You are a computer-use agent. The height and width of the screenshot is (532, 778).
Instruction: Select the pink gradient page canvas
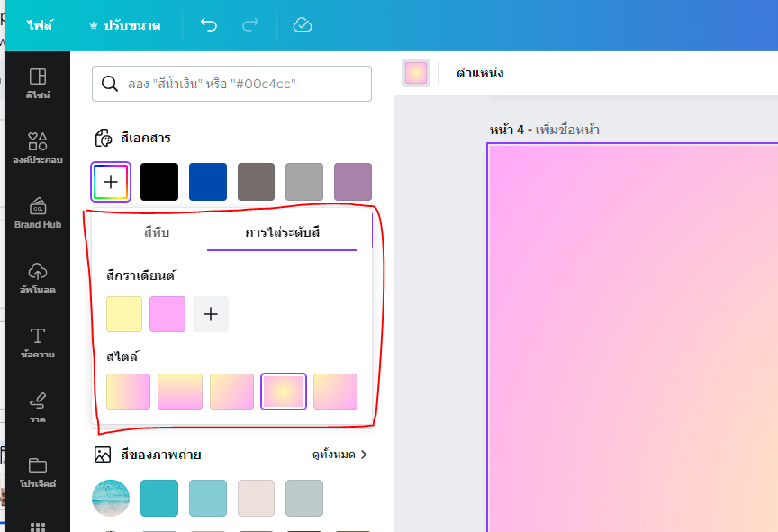tap(633, 338)
